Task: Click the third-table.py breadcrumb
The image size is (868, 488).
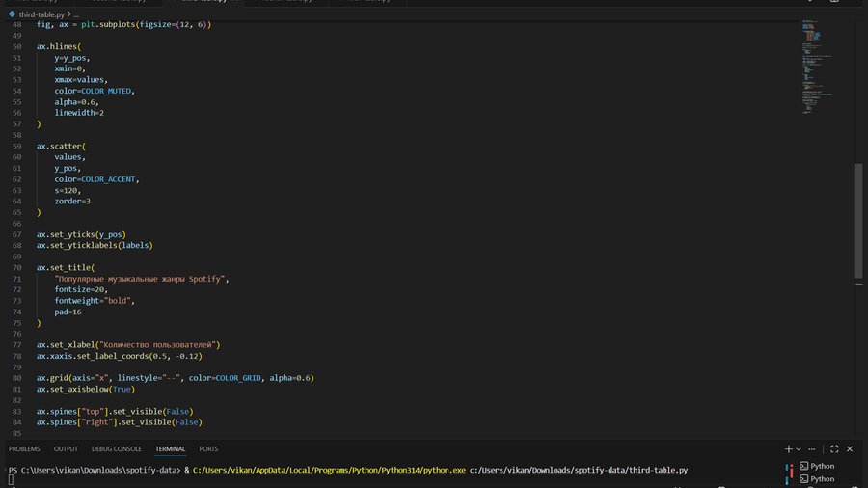Action: pos(40,15)
